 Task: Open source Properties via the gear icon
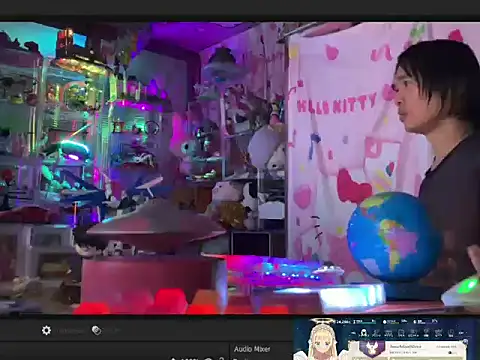coord(46,330)
